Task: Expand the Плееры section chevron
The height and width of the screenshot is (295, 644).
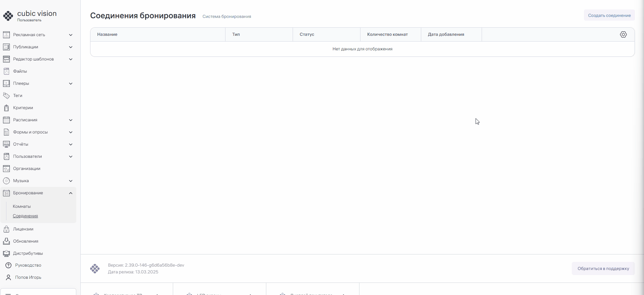Action: click(x=71, y=83)
